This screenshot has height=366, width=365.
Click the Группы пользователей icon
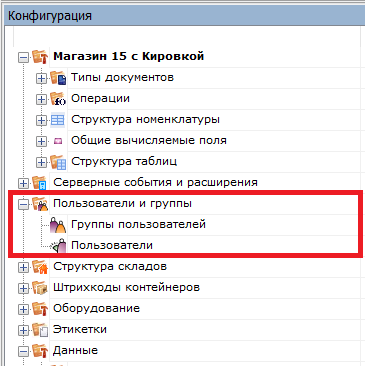coord(58,225)
